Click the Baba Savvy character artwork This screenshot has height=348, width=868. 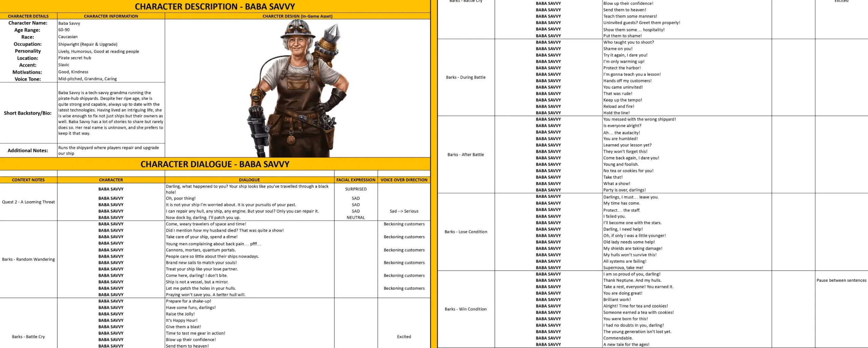(x=297, y=88)
